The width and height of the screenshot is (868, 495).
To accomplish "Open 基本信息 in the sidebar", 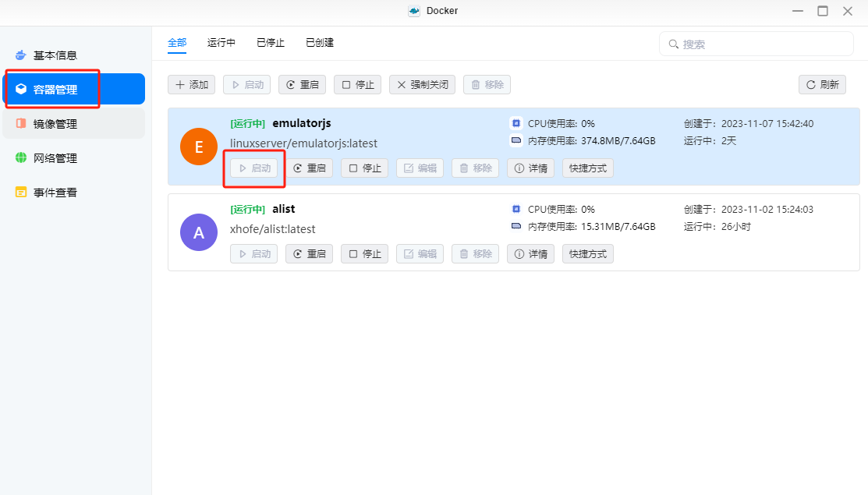I will click(74, 55).
